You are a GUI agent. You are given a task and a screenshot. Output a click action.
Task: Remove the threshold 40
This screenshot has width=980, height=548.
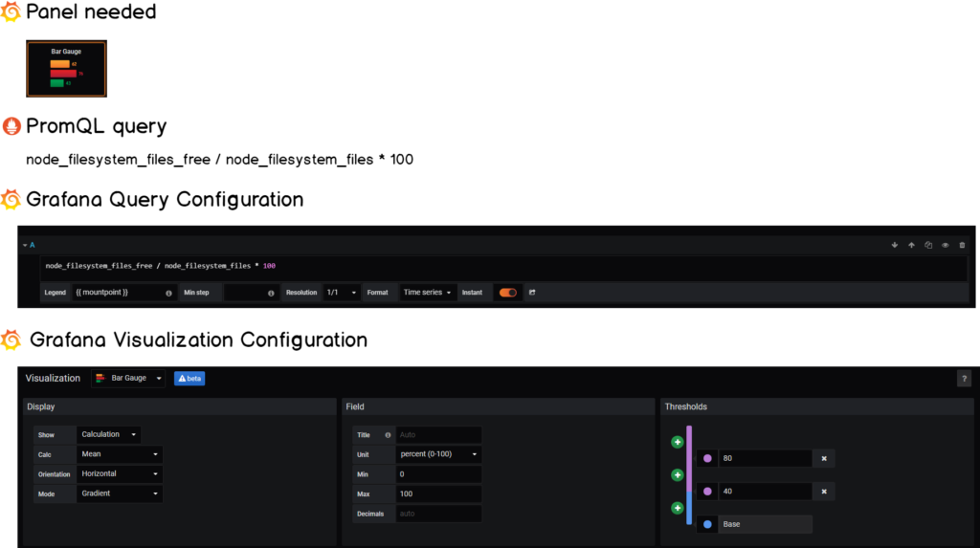tap(824, 492)
